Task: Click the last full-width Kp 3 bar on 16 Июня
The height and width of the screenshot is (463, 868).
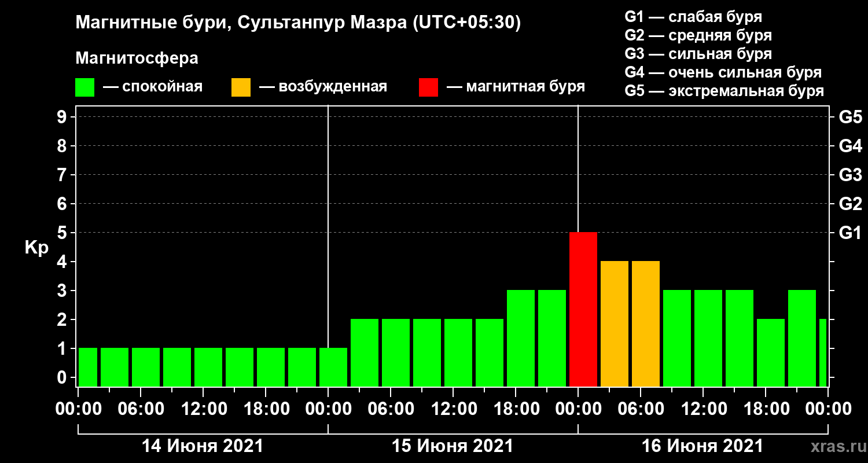Action: [802, 338]
